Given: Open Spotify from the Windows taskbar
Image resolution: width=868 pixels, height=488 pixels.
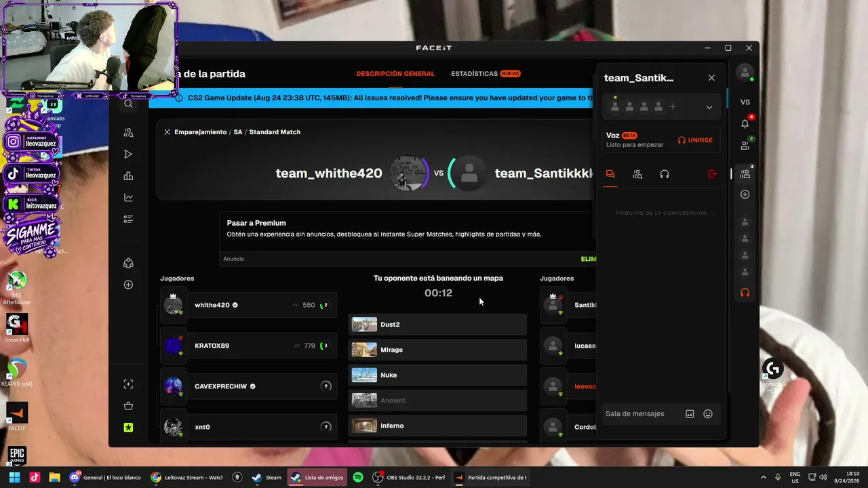Looking at the screenshot, I should click(x=358, y=477).
